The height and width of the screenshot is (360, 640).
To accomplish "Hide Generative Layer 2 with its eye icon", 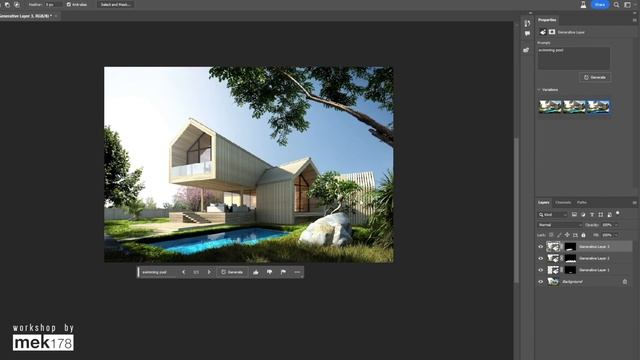I will pyautogui.click(x=541, y=258).
